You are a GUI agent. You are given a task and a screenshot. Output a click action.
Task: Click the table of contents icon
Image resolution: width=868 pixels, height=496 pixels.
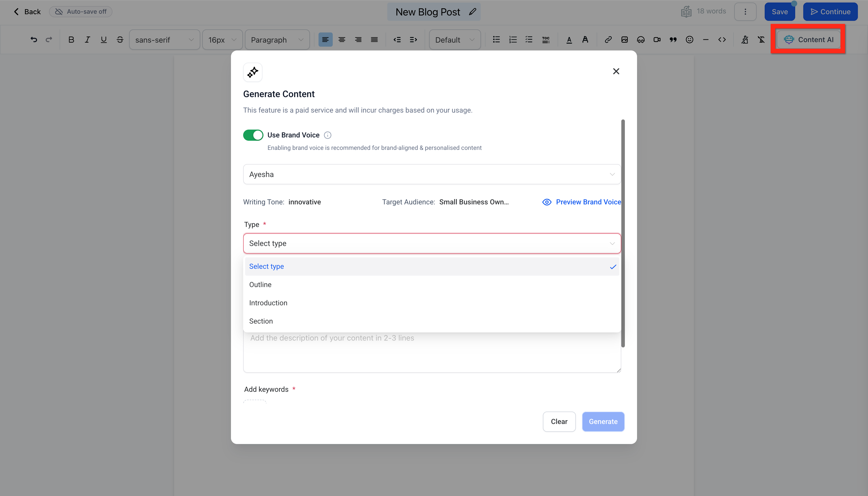(545, 40)
